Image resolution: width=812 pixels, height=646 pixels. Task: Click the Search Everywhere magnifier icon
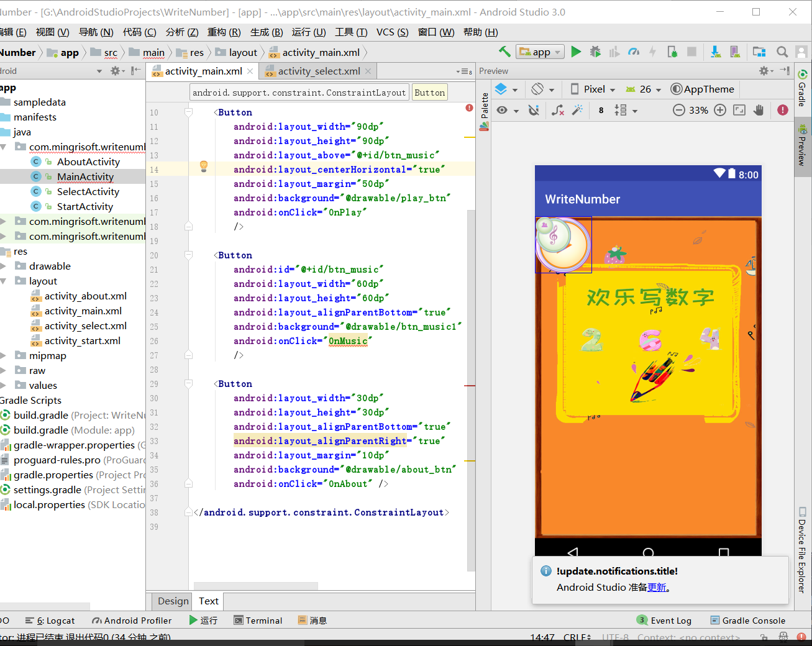coord(782,52)
